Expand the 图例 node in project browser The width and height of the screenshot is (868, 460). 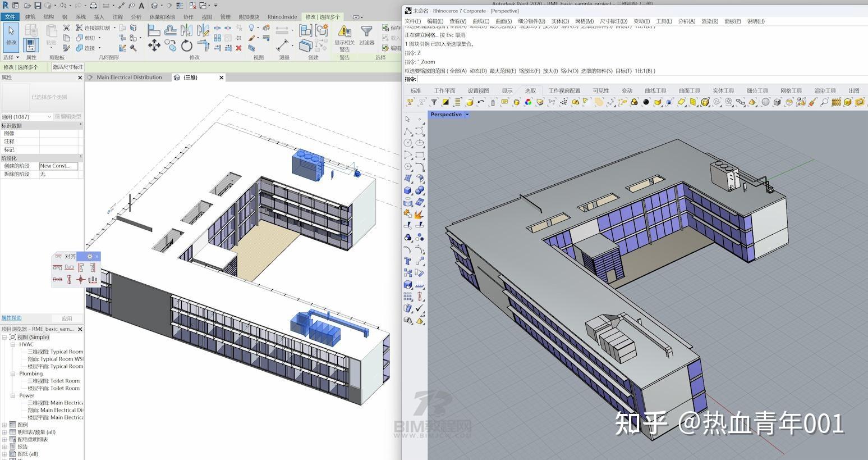pyautogui.click(x=4, y=425)
